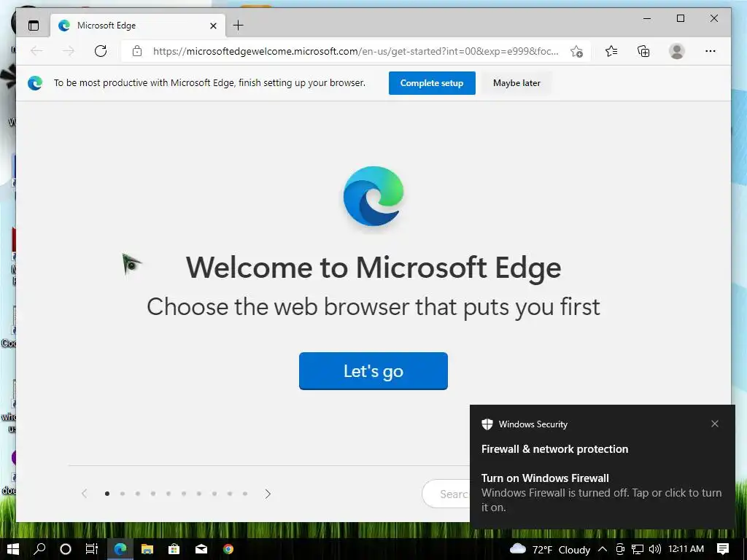
Task: Open the Windows Start menu
Action: 13,549
